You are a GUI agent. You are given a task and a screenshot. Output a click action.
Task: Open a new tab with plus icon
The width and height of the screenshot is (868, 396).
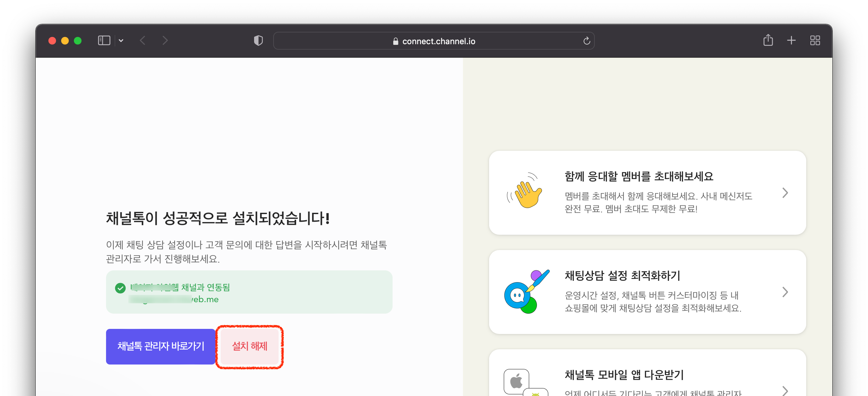coord(791,41)
